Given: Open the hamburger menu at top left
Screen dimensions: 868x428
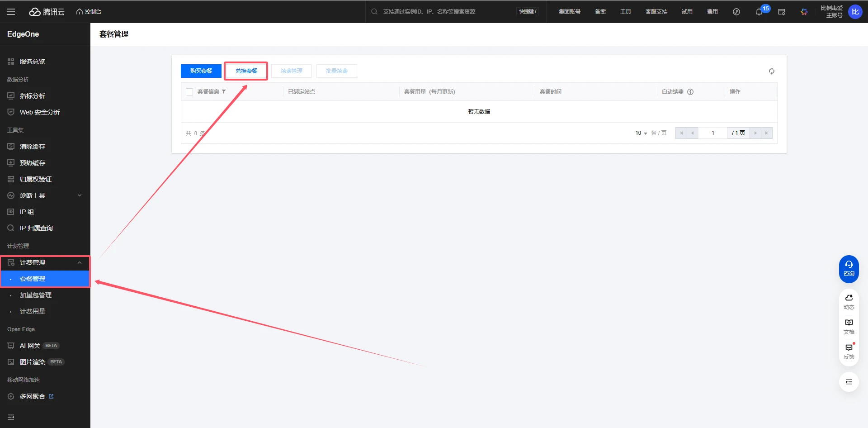Looking at the screenshot, I should 11,12.
